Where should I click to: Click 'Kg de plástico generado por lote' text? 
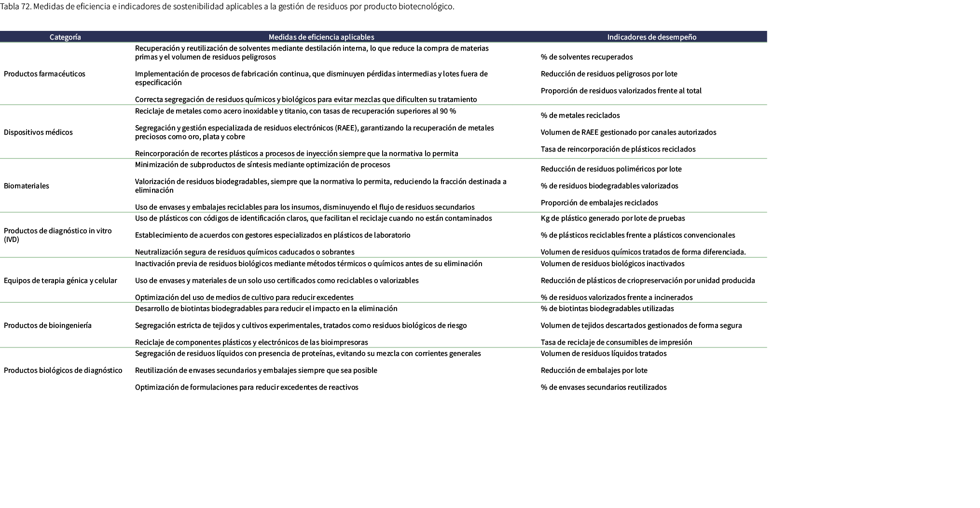[x=612, y=218]
